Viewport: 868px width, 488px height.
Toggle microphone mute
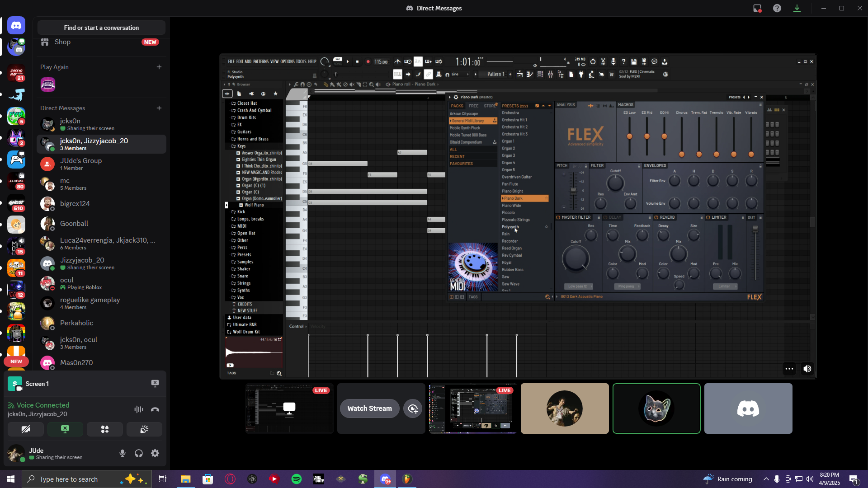pyautogui.click(x=122, y=453)
